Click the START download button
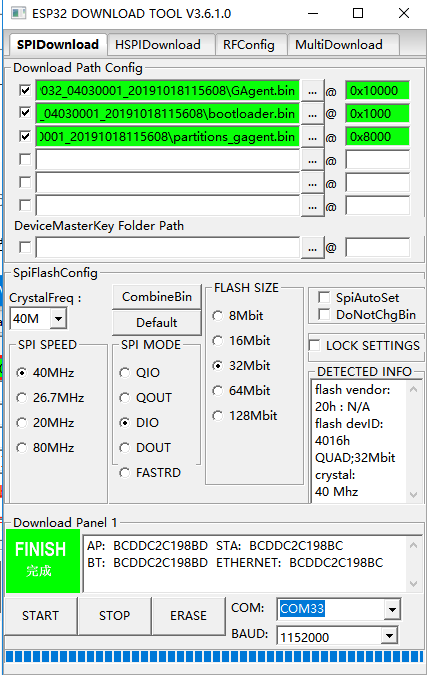This screenshot has height=675, width=427. coord(40,616)
